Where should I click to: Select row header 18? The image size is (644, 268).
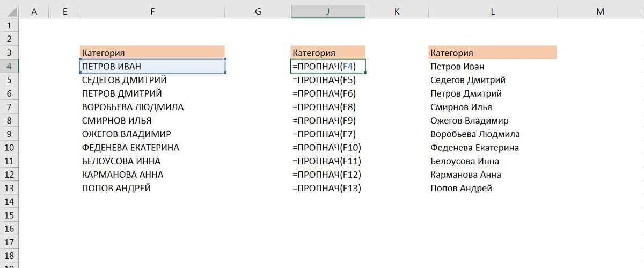10,256
